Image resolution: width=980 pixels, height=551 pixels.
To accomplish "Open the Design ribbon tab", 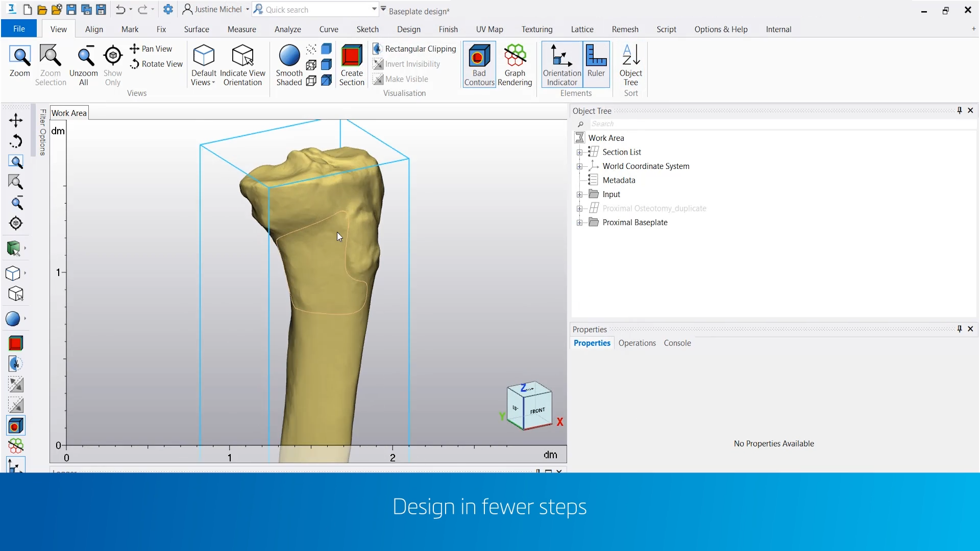I will 409,29.
